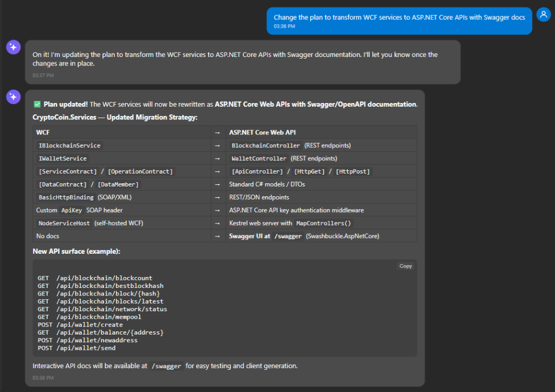555x392 pixels.
Task: Click the GET /api/wallet/balance/{address} line
Action: coord(100,332)
